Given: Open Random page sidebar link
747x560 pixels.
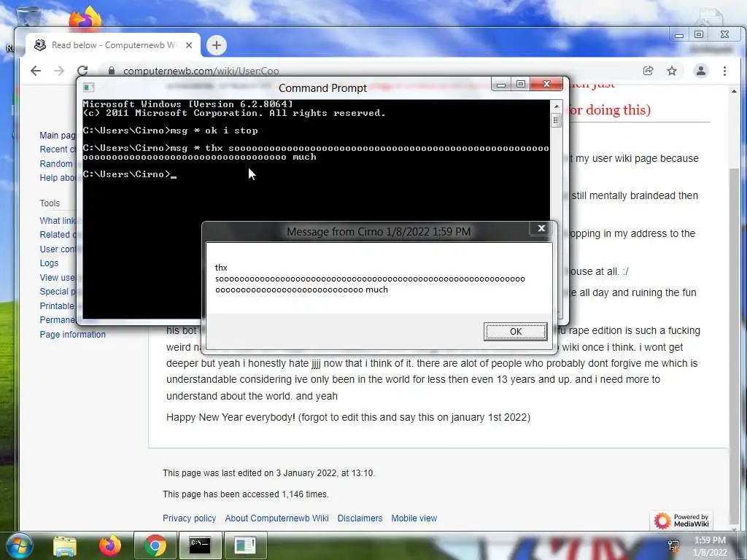Looking at the screenshot, I should [56, 163].
